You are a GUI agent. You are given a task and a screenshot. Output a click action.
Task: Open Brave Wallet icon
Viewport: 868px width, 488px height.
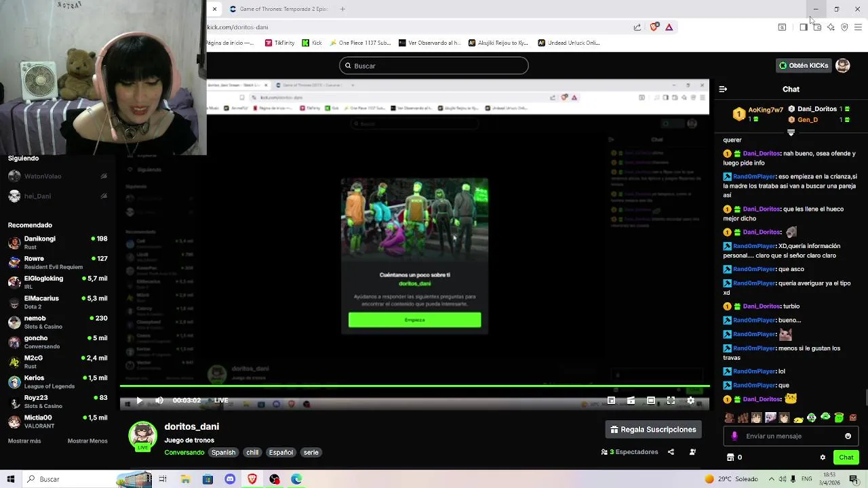[817, 27]
